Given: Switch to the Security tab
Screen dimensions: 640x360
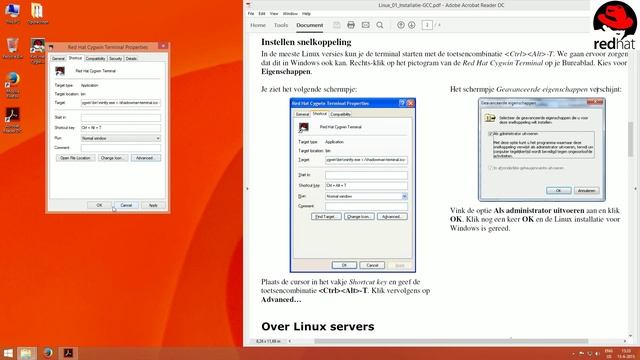Looking at the screenshot, I should point(116,59).
